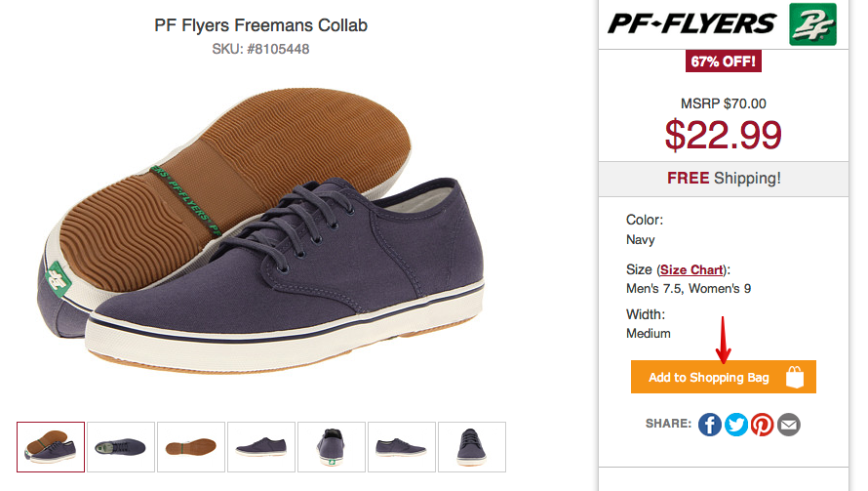Screen dimensions: 868x491
Task: Click the FREE Shipping banner
Action: [x=724, y=179]
